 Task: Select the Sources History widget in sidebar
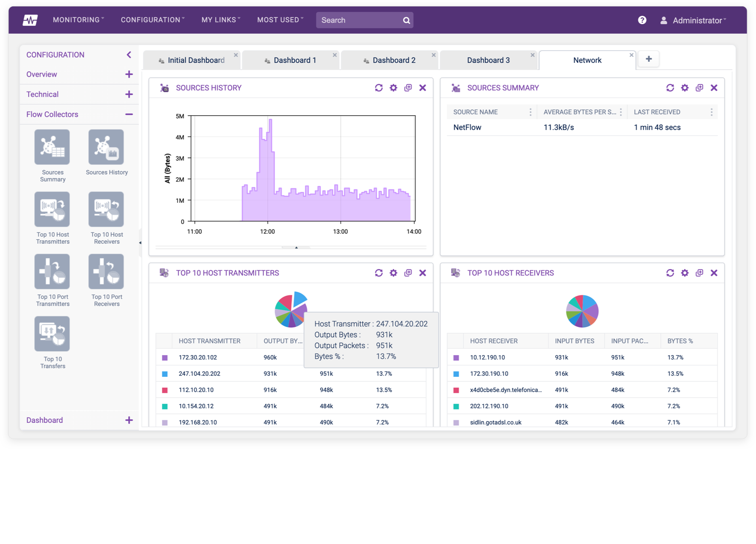coord(106,146)
